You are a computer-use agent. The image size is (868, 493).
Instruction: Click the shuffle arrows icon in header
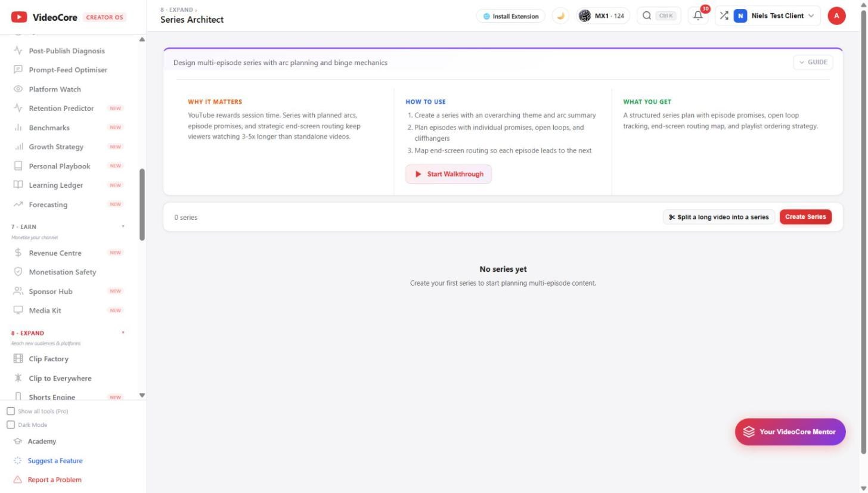pos(724,16)
